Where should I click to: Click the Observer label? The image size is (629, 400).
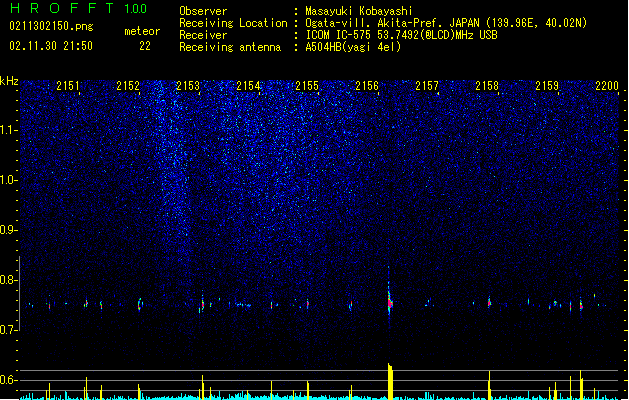[x=203, y=11]
